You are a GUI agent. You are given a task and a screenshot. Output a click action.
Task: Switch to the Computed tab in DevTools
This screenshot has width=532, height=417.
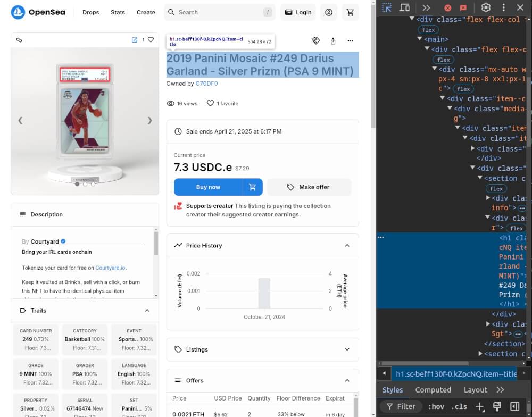[x=433, y=389]
